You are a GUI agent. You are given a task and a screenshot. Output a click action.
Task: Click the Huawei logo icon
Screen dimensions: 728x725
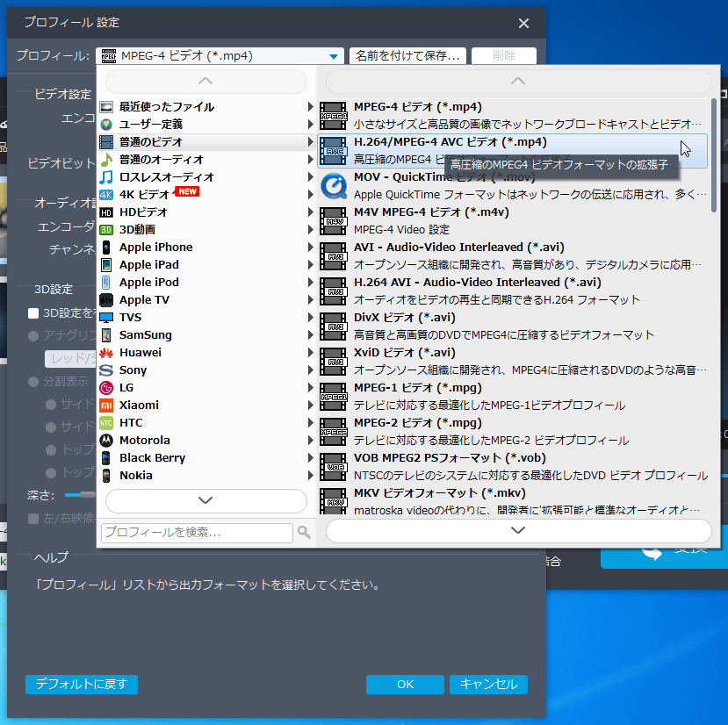[x=106, y=353]
